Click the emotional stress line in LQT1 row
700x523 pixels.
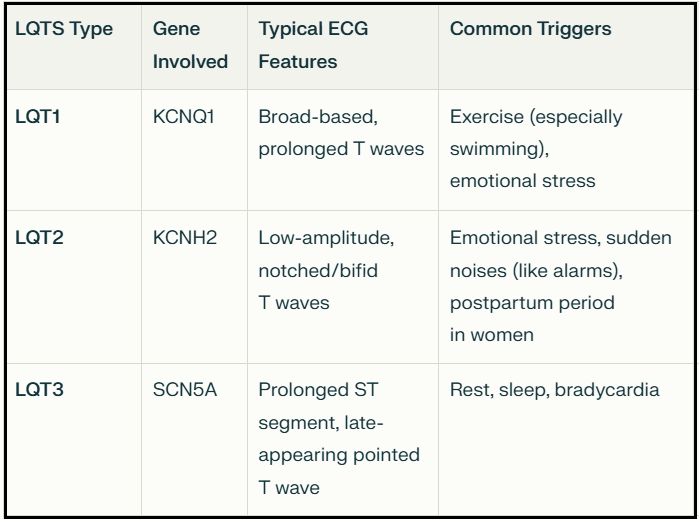tap(522, 181)
